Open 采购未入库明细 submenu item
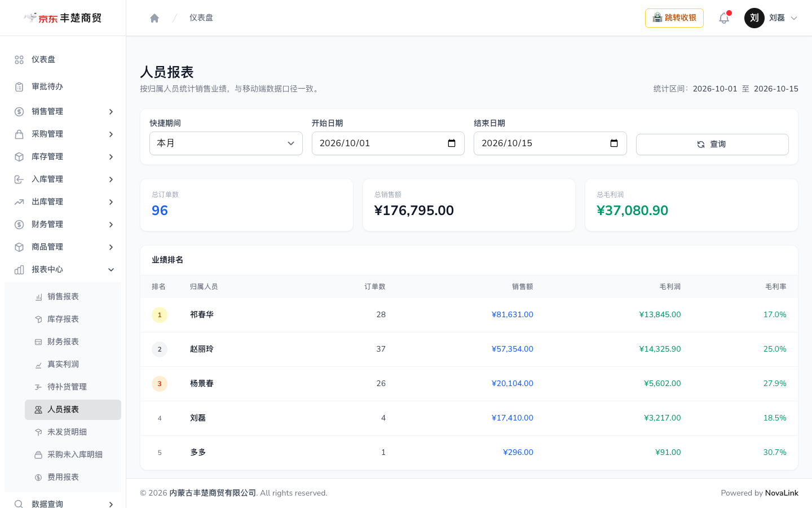Viewport: 812px width, 508px height. [x=73, y=455]
